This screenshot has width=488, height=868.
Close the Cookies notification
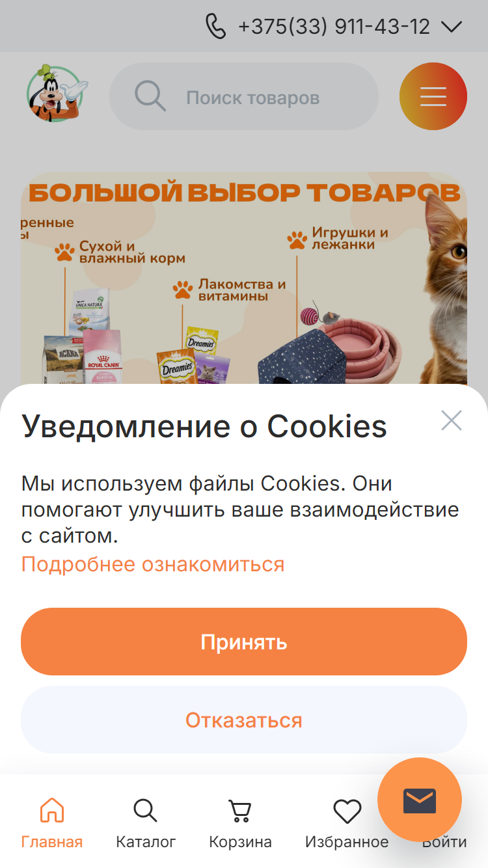pyautogui.click(x=451, y=420)
